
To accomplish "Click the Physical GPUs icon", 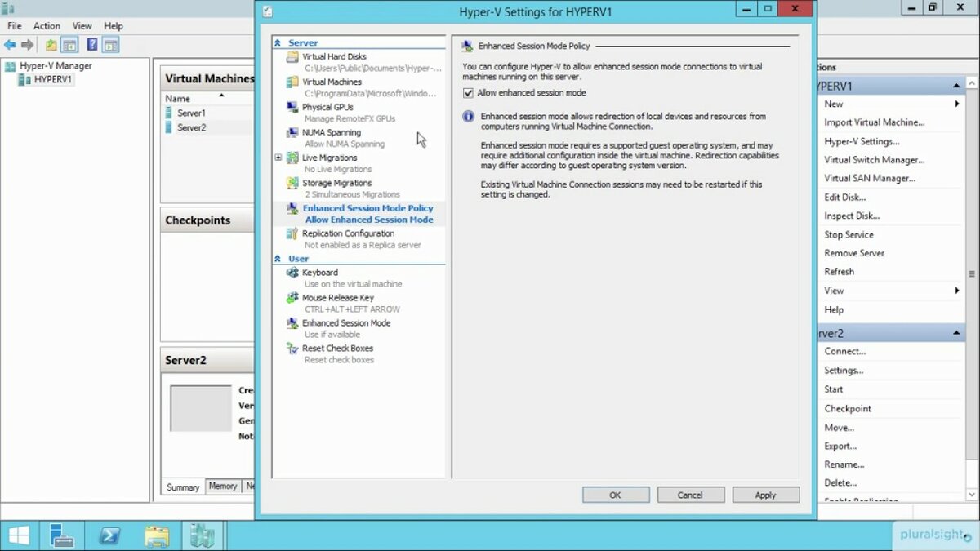I will [293, 108].
